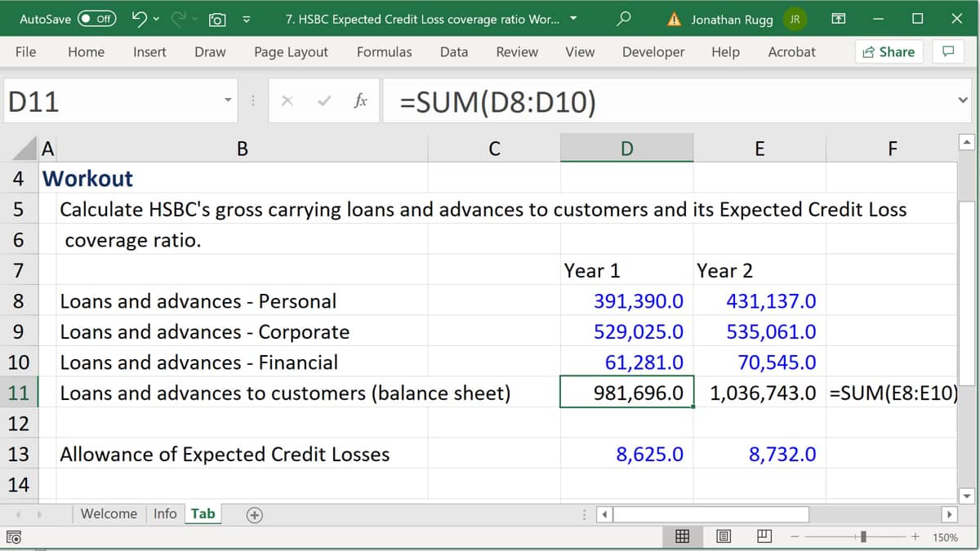The height and width of the screenshot is (551, 980).
Task: Click the Workout heading cell
Action: pyautogui.click(x=87, y=178)
